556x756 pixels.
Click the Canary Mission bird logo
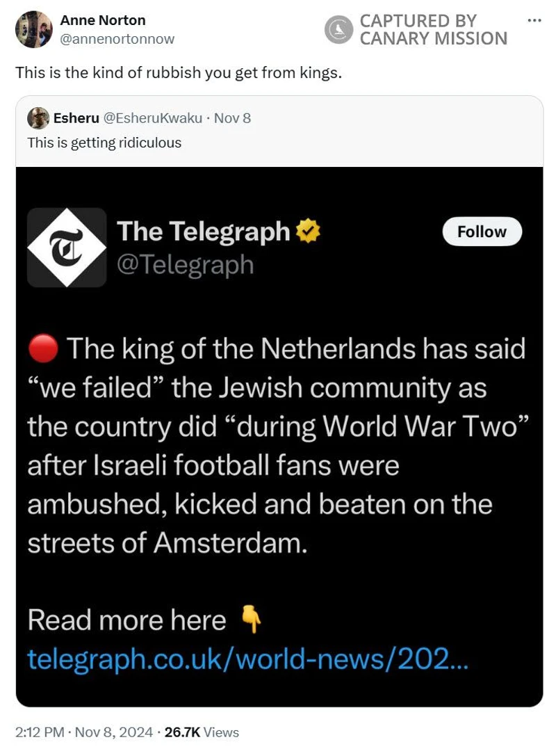click(x=339, y=29)
